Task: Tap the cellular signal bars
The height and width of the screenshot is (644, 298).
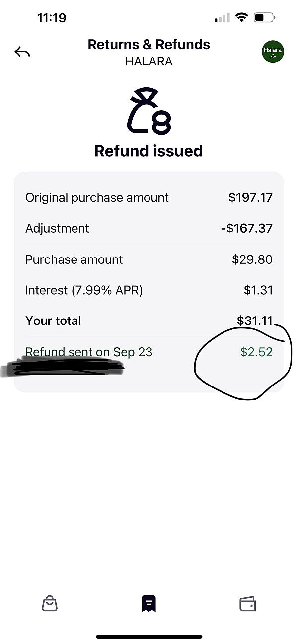Action: click(222, 19)
